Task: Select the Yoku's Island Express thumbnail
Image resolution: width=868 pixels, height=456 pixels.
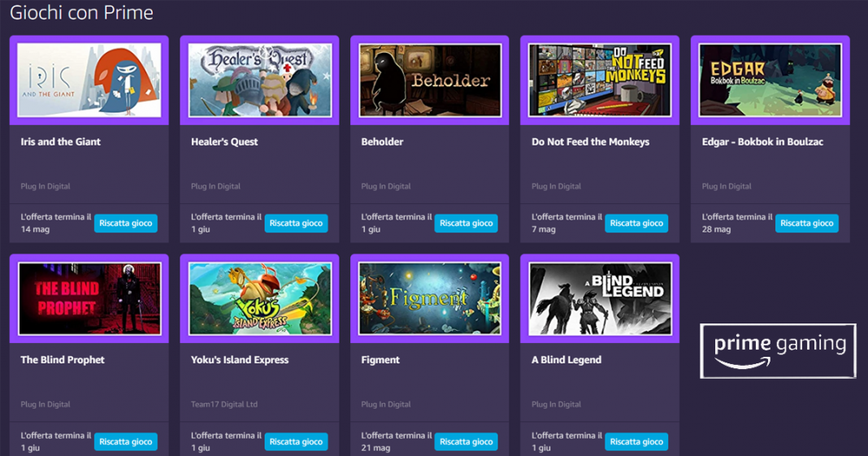Action: pos(259,299)
